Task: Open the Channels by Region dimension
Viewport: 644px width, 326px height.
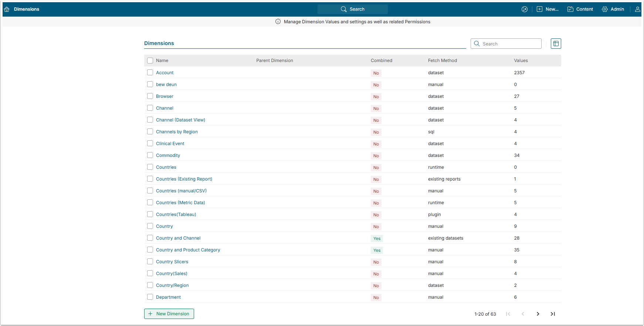Action: [x=177, y=132]
